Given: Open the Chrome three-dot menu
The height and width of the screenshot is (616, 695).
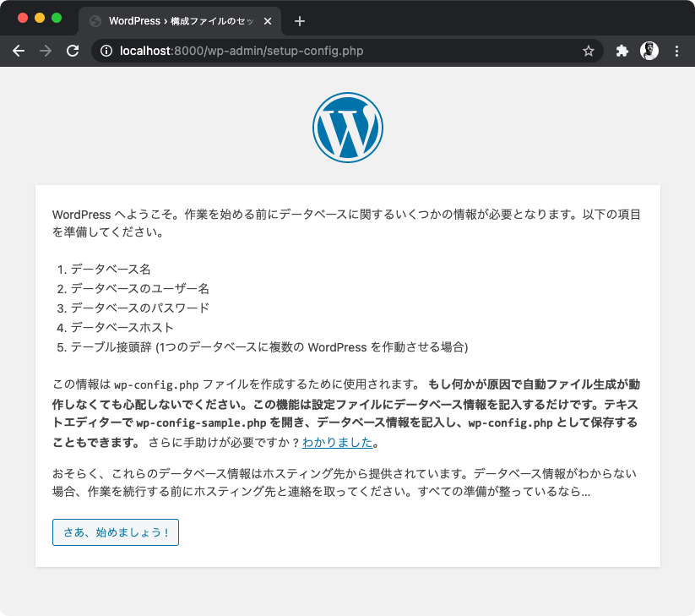Looking at the screenshot, I should [676, 51].
